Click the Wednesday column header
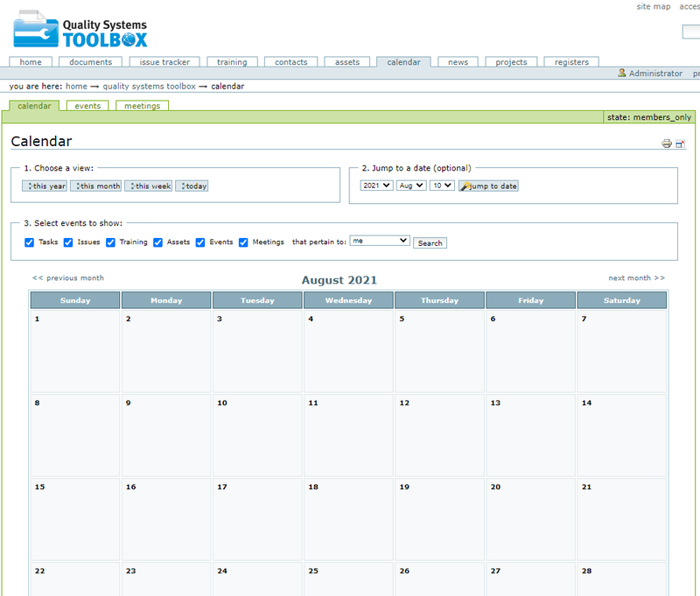This screenshot has height=596, width=700. click(348, 300)
